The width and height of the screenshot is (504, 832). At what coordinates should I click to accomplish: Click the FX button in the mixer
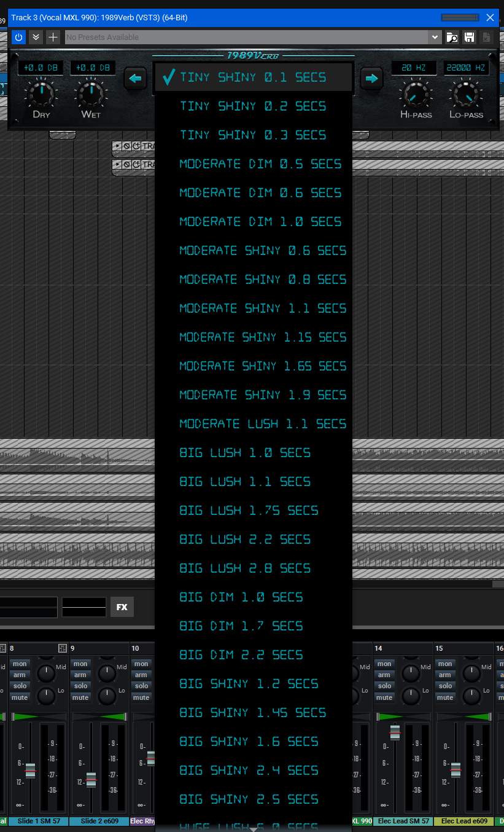click(122, 607)
